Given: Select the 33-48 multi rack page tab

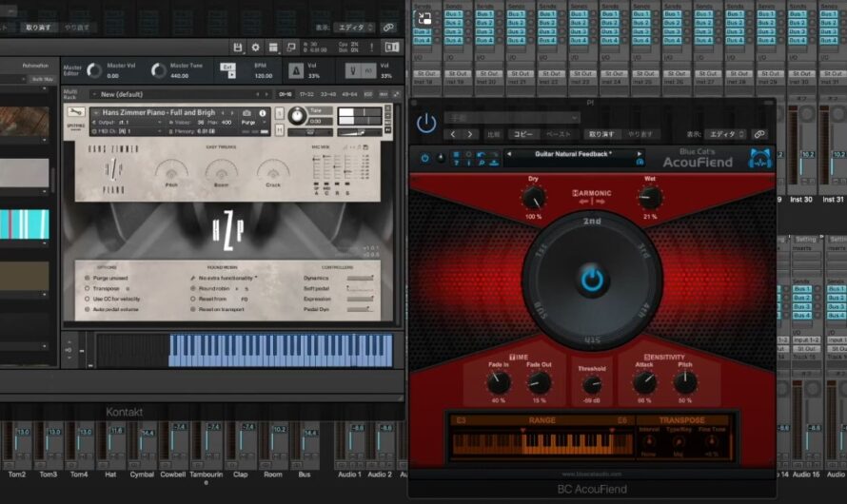Looking at the screenshot, I should point(328,94).
